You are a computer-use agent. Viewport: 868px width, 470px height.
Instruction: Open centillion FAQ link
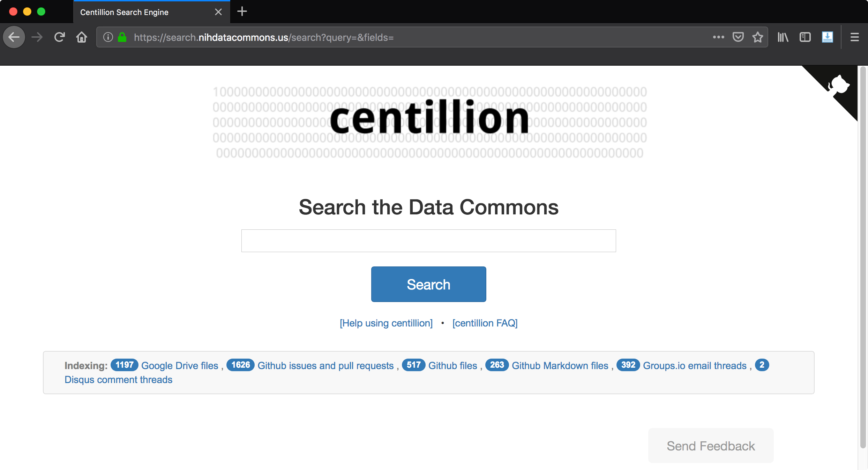tap(485, 322)
